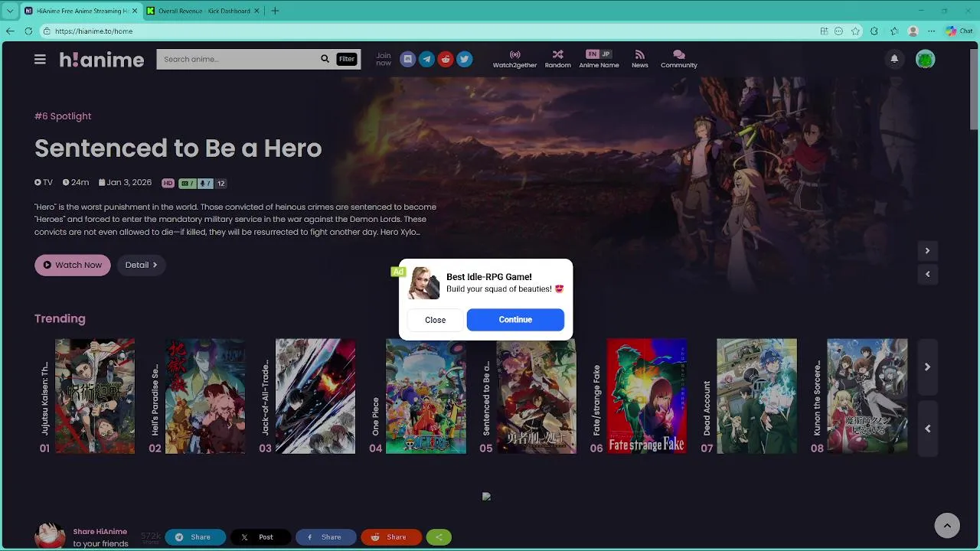Share on Reddit button

click(390, 537)
